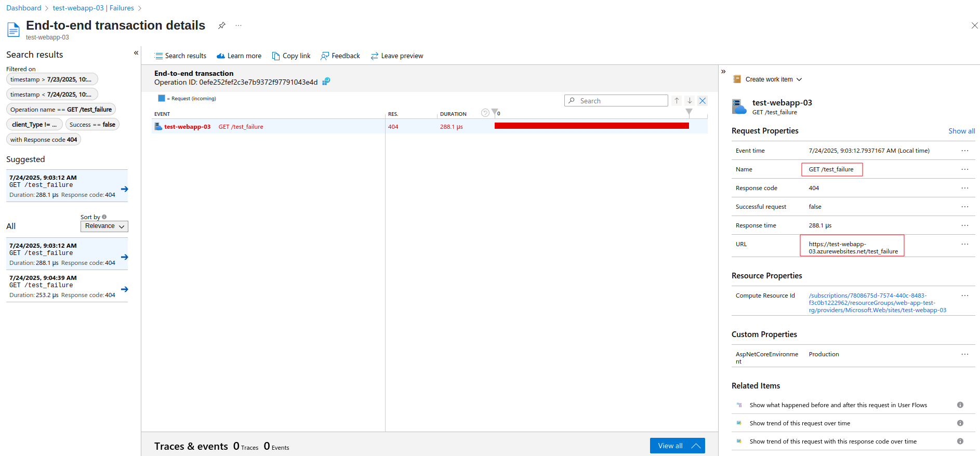980x456 pixels.
Task: Clear the timeline search with X icon
Action: (703, 101)
